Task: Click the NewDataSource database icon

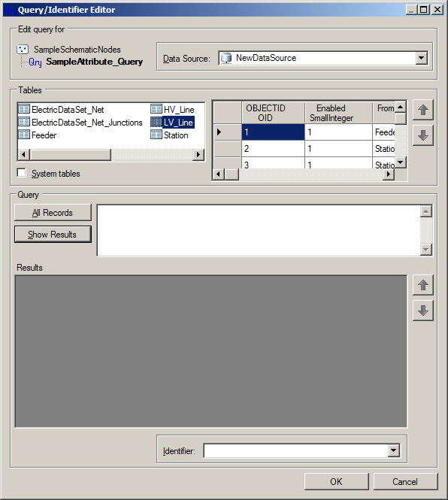Action: [x=226, y=58]
